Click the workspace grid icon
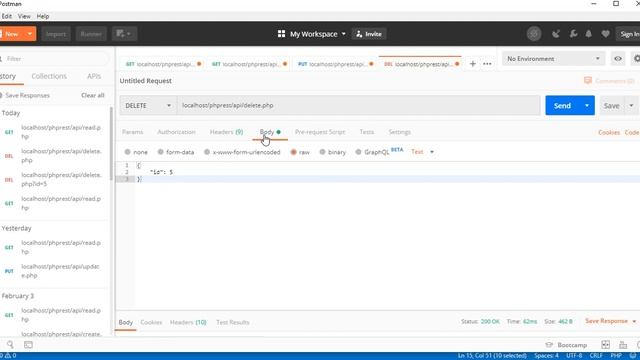Viewport: 640px width, 360px height. (x=281, y=34)
